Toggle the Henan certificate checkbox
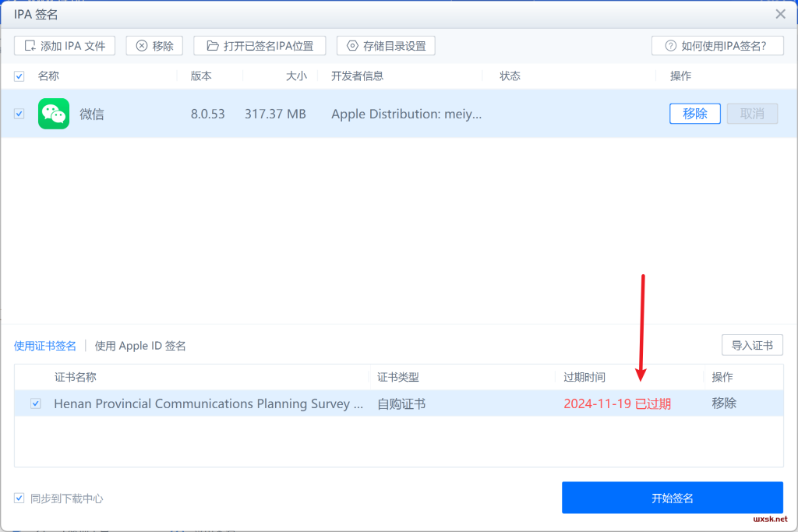Viewport: 798px width, 532px height. 36,403
